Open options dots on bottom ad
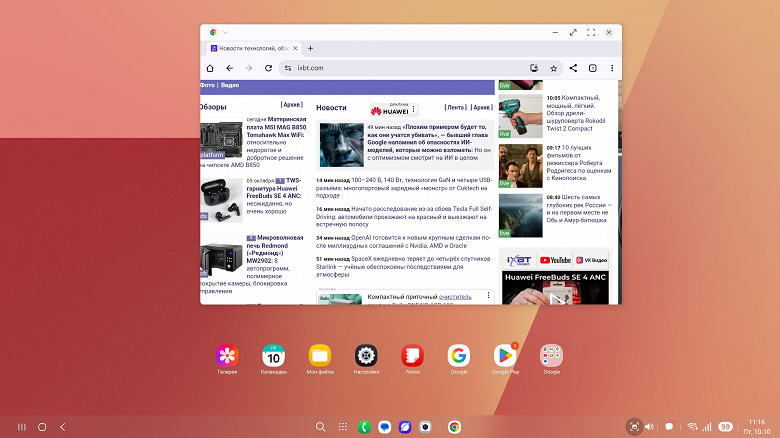The height and width of the screenshot is (438, 780). pyautogui.click(x=488, y=296)
